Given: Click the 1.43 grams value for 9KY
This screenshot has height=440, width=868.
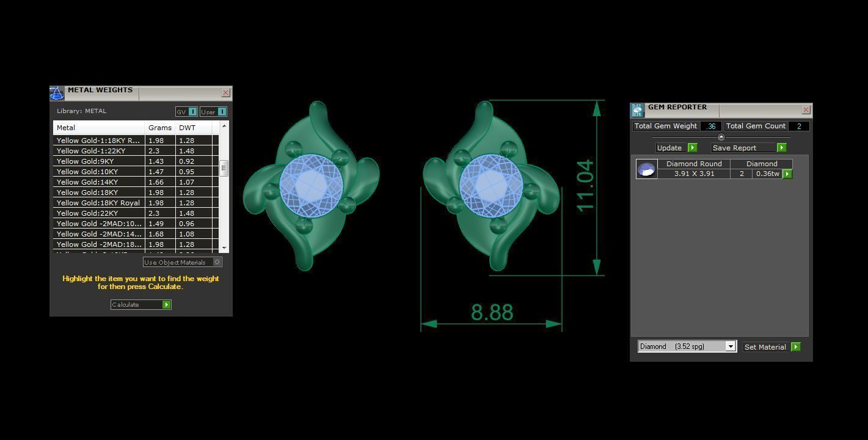Looking at the screenshot, I should pyautogui.click(x=160, y=161).
